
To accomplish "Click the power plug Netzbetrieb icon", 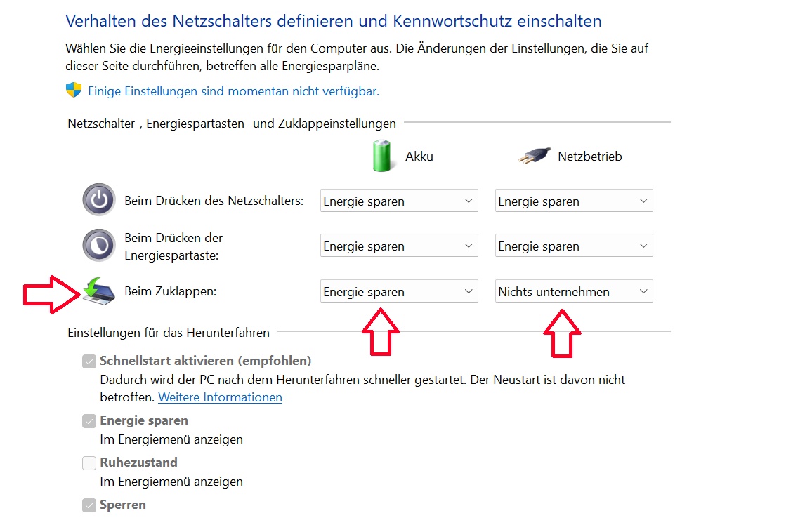I will 534,156.
